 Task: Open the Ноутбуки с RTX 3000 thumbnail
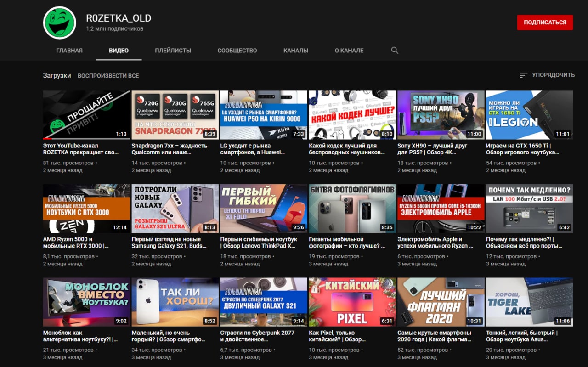pyautogui.click(x=86, y=209)
